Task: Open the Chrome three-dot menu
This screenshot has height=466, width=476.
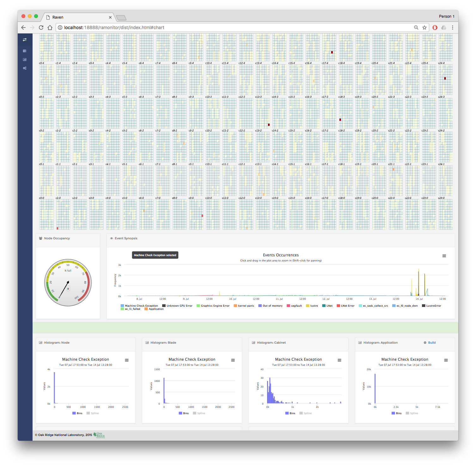Action: (x=453, y=28)
